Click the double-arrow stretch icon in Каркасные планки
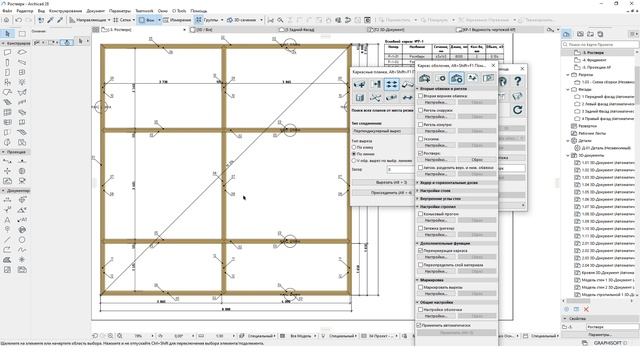 407,98
